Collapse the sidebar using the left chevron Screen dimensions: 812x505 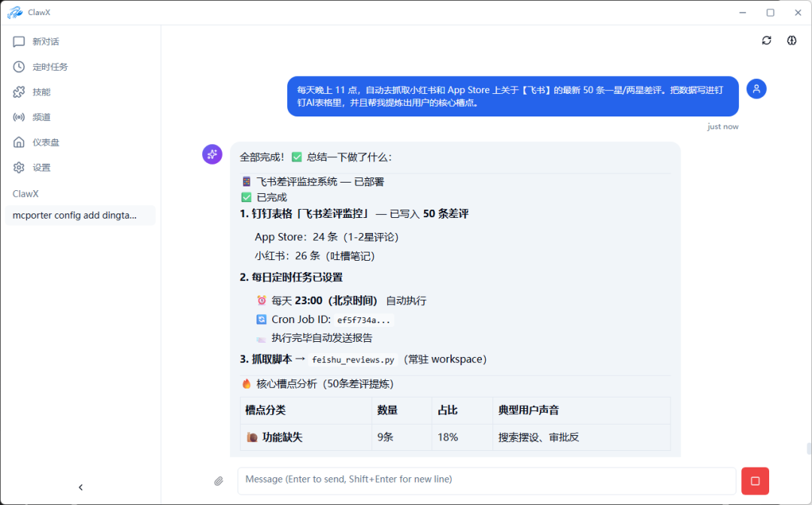coord(80,487)
